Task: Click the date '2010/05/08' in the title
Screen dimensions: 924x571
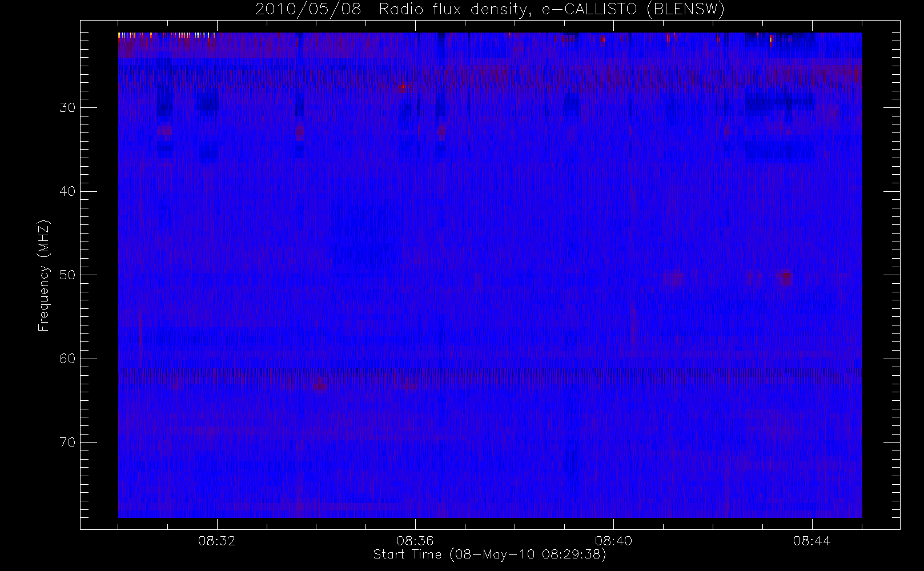Action: 308,10
